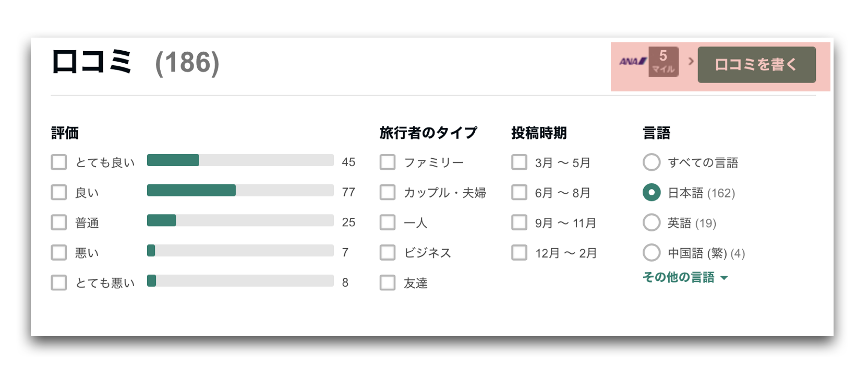868x375 pixels.
Task: Check the 良い rating checkbox
Action: pos(59,192)
